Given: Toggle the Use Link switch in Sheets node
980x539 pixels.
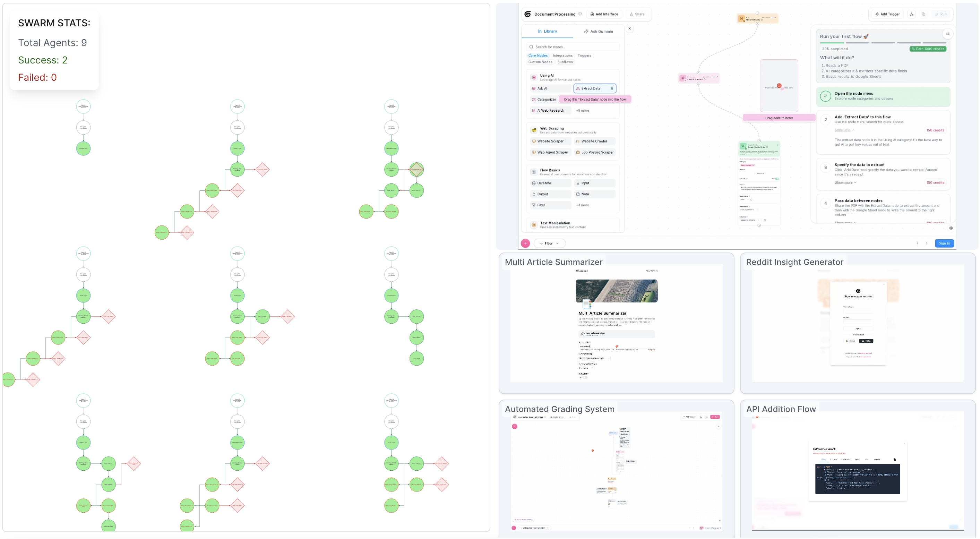Looking at the screenshot, I should [x=777, y=178].
